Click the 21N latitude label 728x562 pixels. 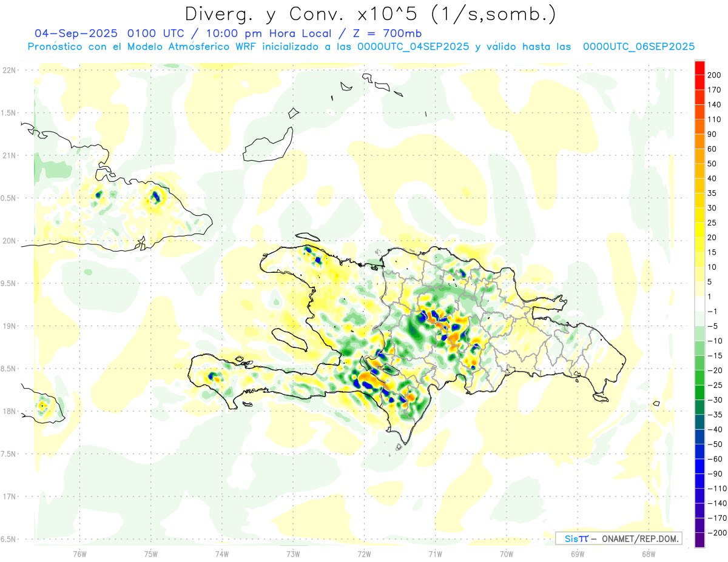click(10, 155)
